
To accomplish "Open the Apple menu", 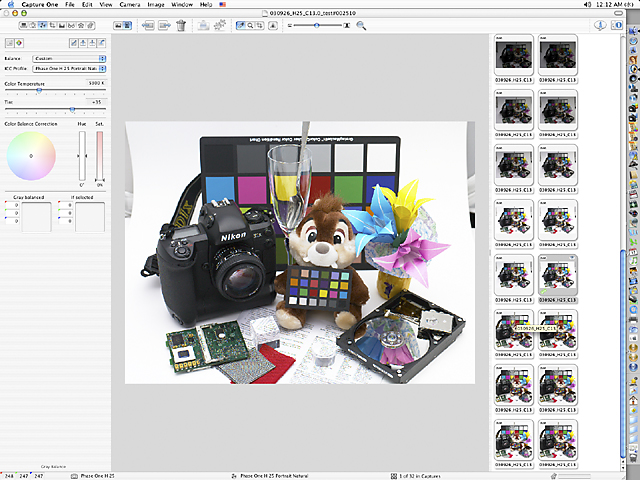I will coord(11,4).
